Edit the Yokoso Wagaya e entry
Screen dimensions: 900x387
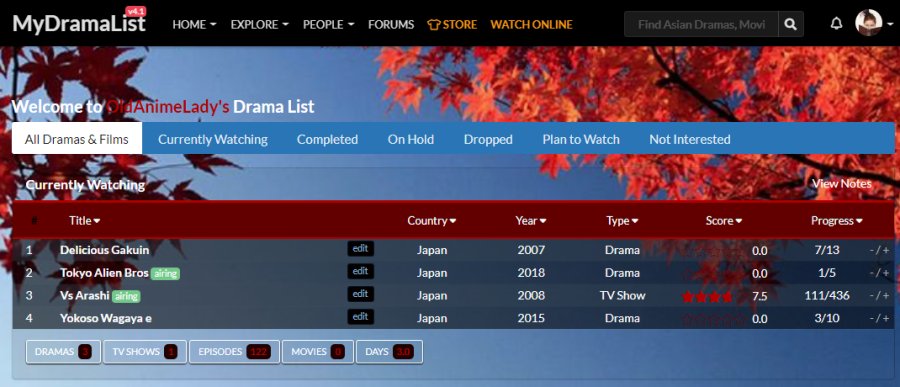pyautogui.click(x=360, y=317)
